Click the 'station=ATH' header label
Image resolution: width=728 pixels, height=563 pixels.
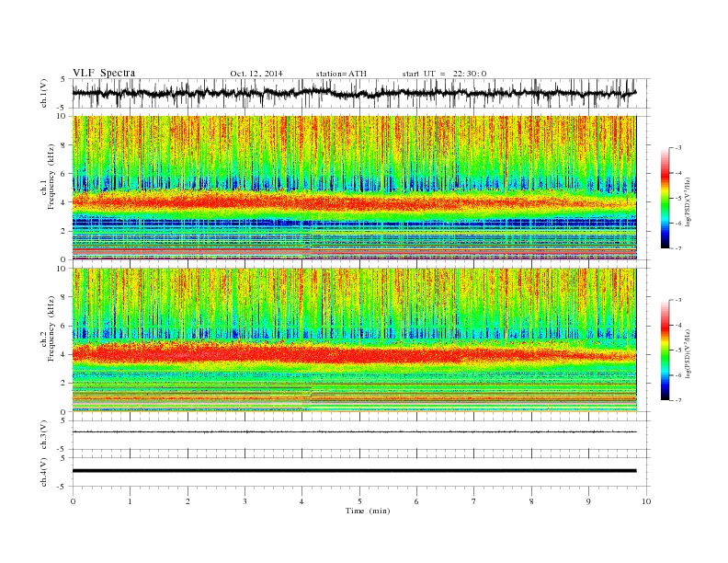coord(341,74)
